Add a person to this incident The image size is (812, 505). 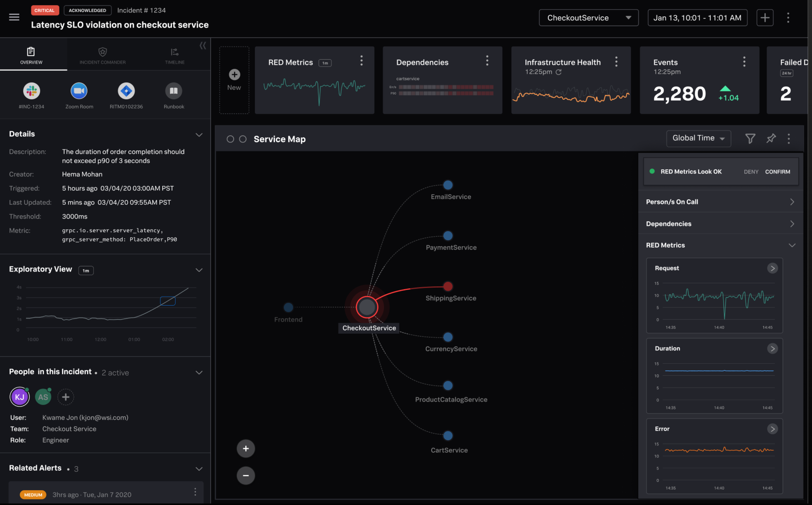point(66,397)
